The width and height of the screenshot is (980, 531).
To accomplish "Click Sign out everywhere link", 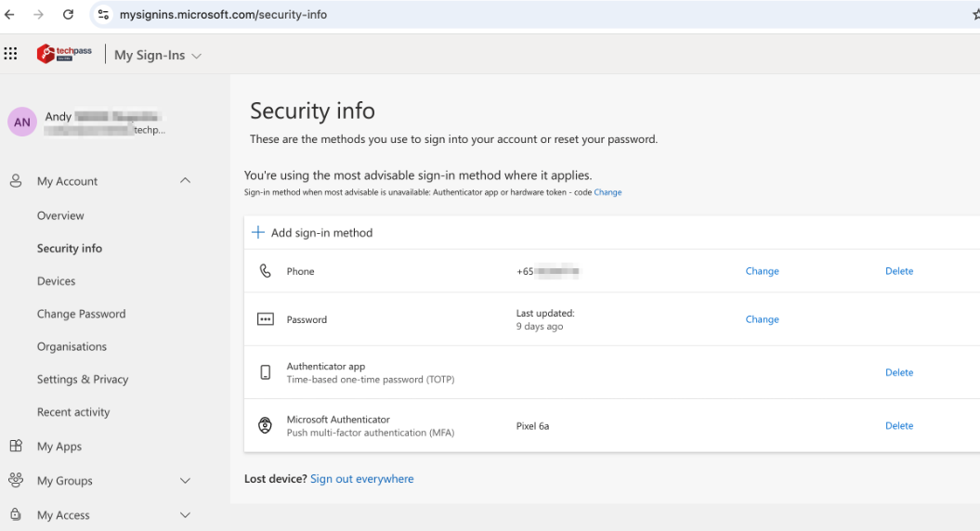I will [x=362, y=479].
